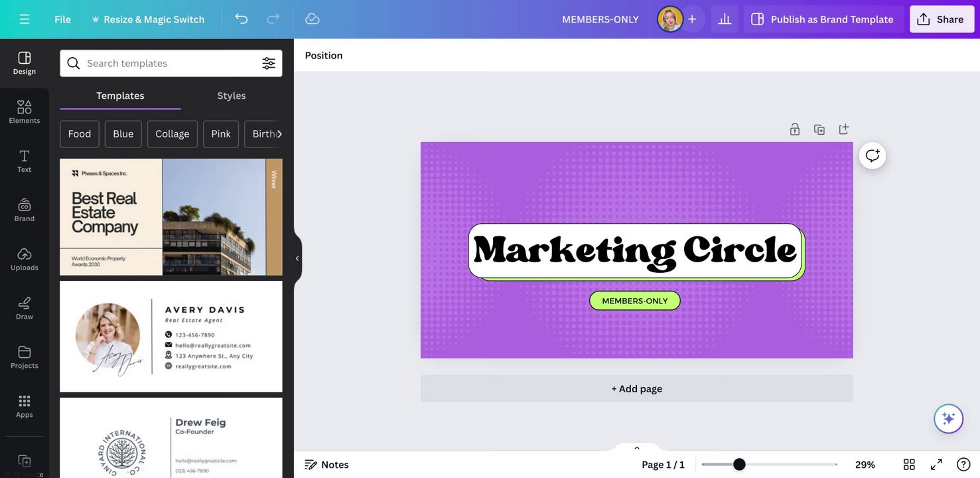The image size is (980, 478).
Task: Open the Text panel
Action: [25, 161]
